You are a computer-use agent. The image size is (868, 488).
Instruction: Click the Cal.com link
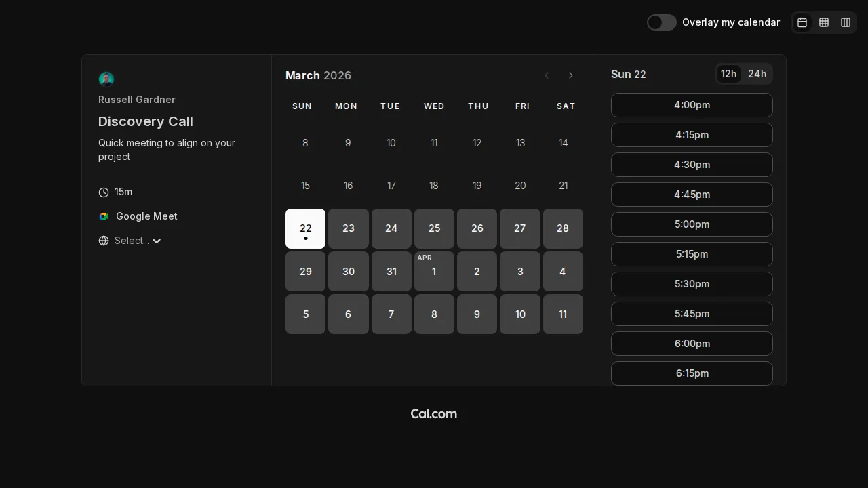coord(433,414)
